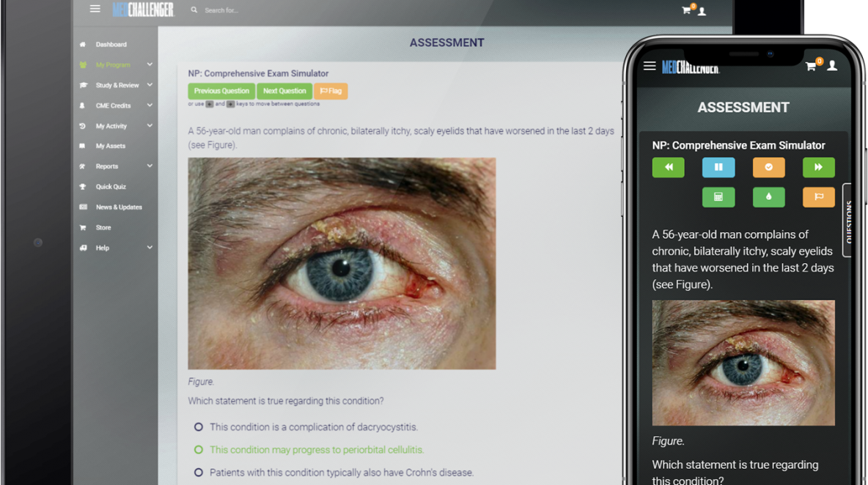
Task: Click the Previous Question button
Action: 221,91
